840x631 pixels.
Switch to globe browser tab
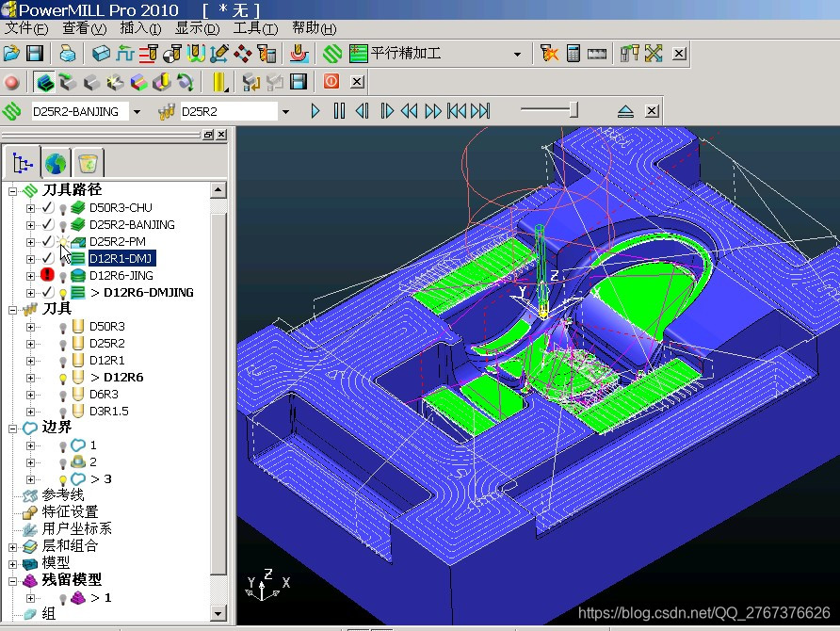point(56,163)
